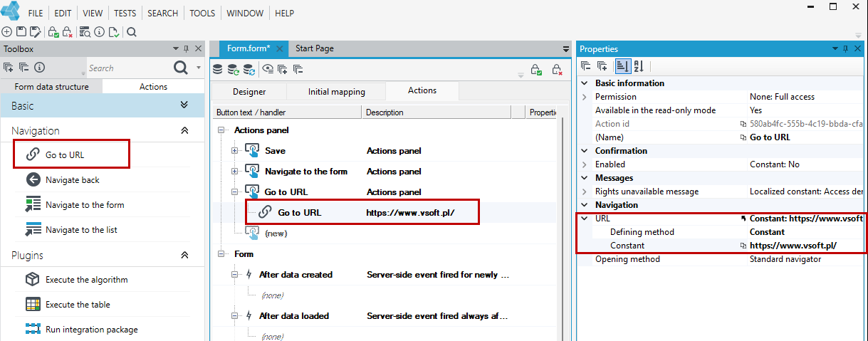Close the Form.form* tab
This screenshot has height=341, width=868.
coord(280,48)
